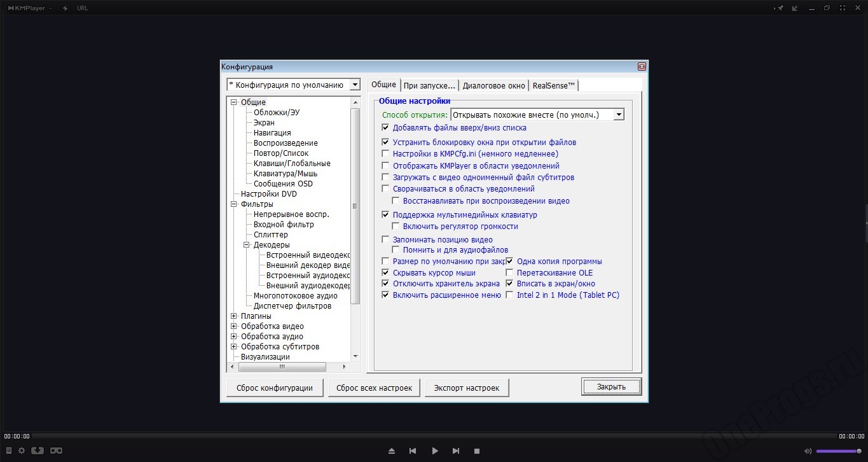Enable Отображать KMPlayer в области уведомлений
Screen dimensions: 868x462
385,166
